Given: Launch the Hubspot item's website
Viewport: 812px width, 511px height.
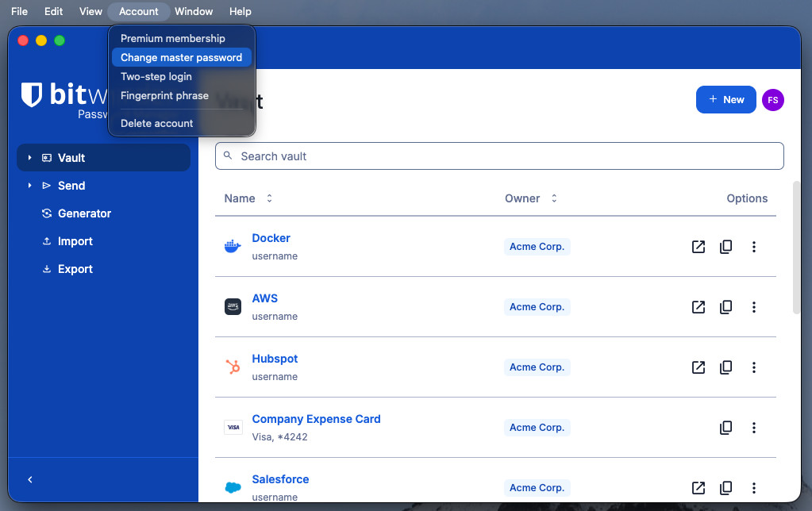Looking at the screenshot, I should [698, 367].
